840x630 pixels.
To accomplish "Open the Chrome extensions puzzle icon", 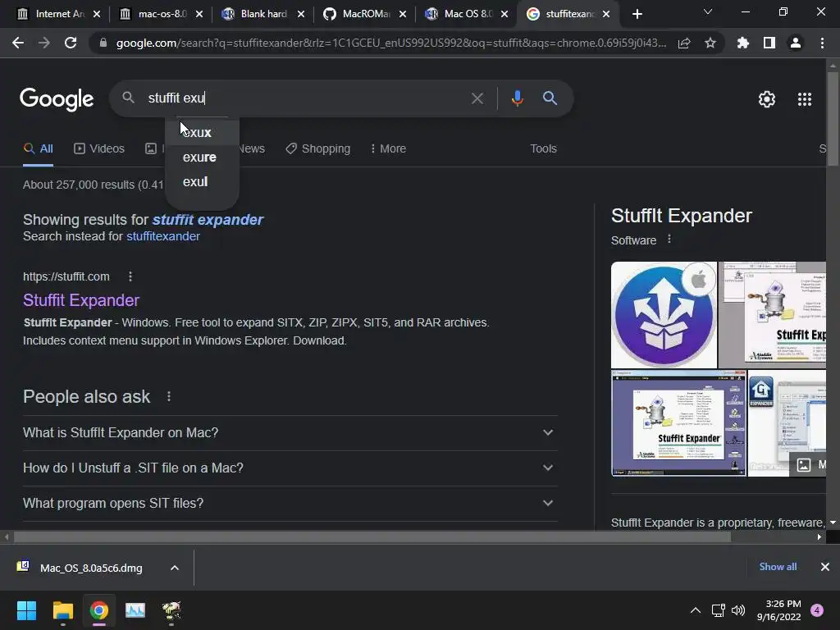I will click(743, 43).
